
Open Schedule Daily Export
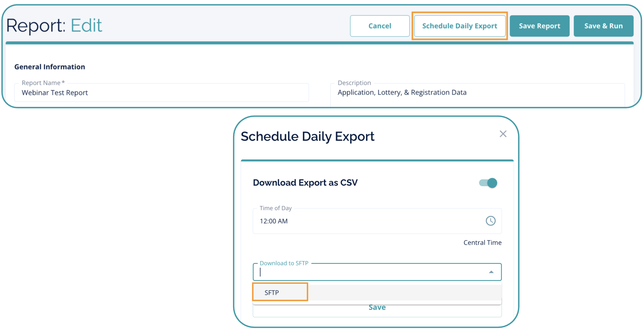[459, 26]
